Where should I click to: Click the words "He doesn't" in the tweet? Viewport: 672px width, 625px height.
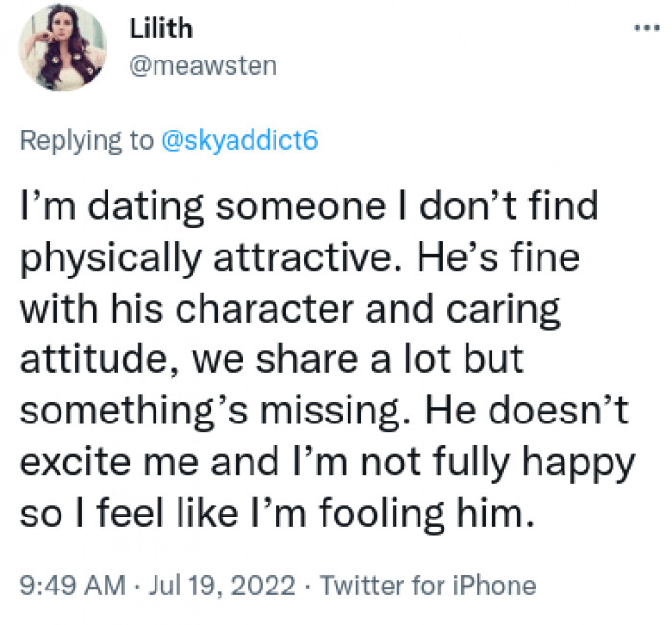(527, 413)
